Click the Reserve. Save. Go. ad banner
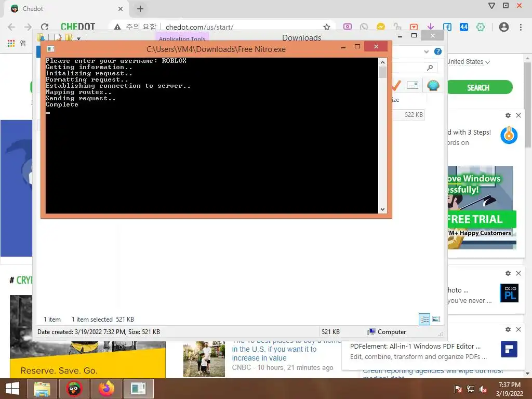Screen dimensions: 532x399 tap(87, 363)
